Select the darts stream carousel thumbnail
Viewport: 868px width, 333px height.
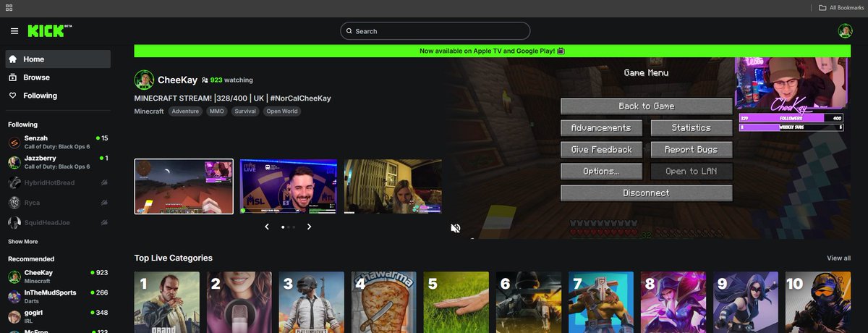289,186
